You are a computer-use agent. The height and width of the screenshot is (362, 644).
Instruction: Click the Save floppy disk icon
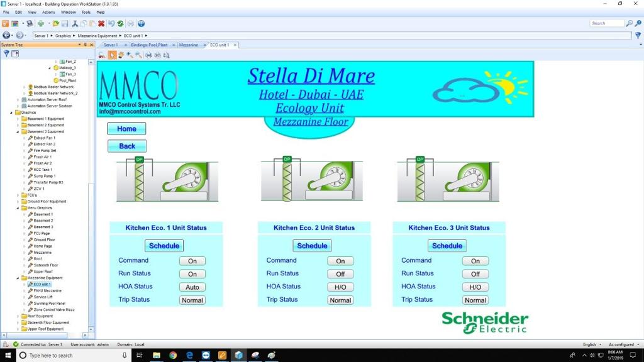tap(65, 23)
